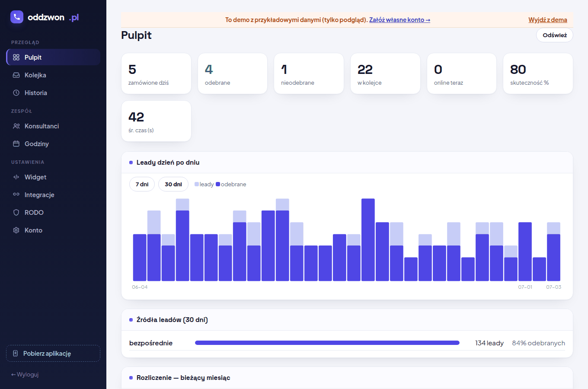Click the Godziny calendar icon
588x389 pixels.
(x=16, y=144)
